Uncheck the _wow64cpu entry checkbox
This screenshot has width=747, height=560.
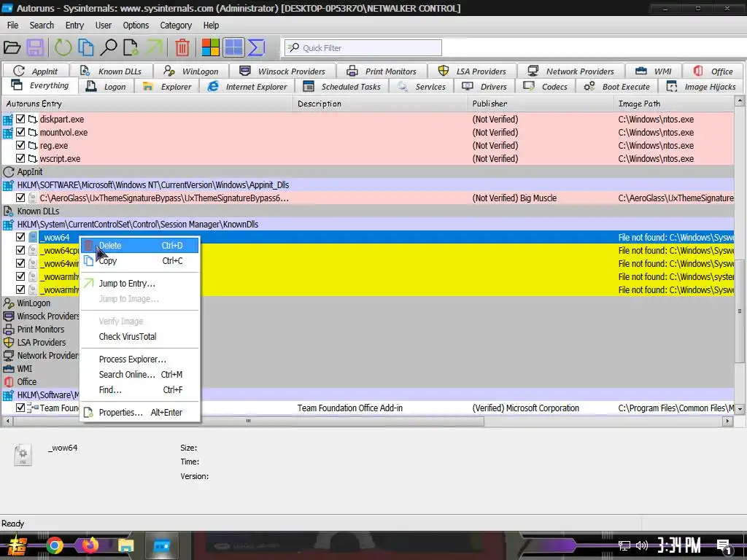20,250
